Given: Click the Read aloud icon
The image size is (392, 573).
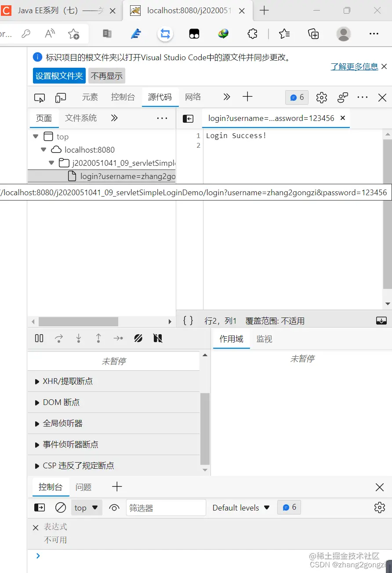Looking at the screenshot, I should pyautogui.click(x=50, y=33).
